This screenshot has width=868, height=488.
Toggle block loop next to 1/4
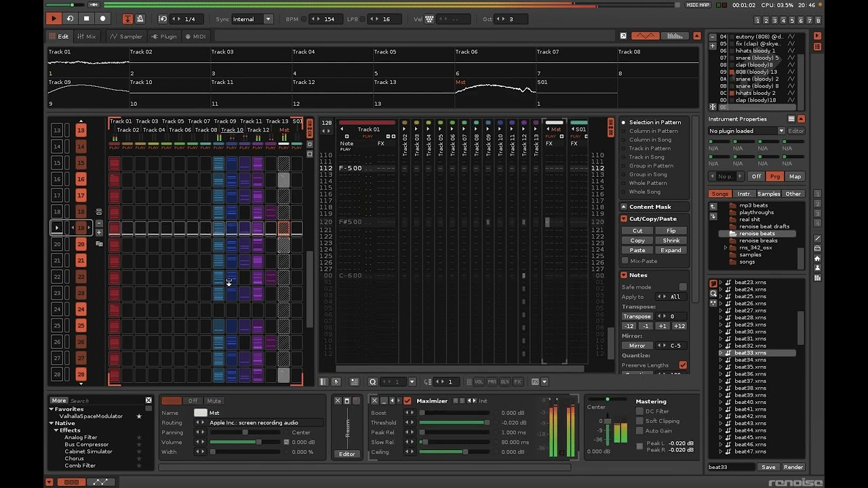163,19
